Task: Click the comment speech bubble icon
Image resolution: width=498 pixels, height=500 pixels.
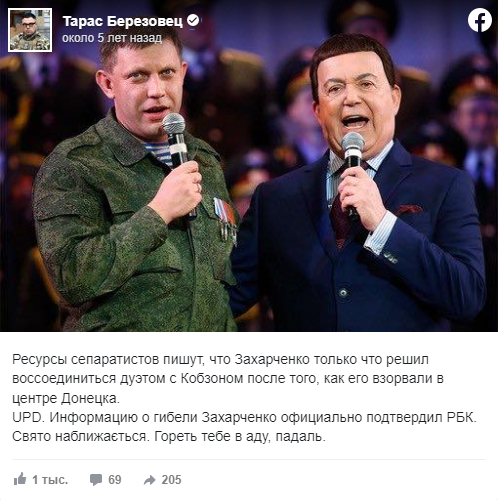Action: point(96,480)
